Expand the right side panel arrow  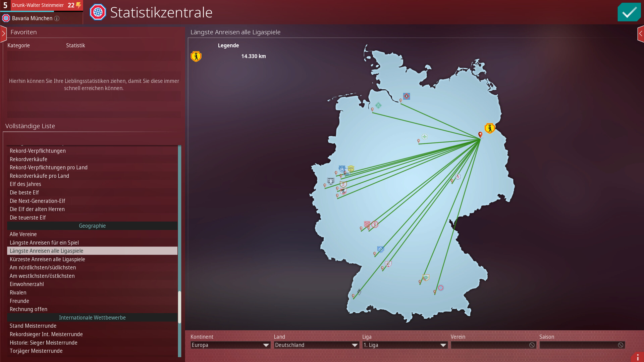(640, 34)
